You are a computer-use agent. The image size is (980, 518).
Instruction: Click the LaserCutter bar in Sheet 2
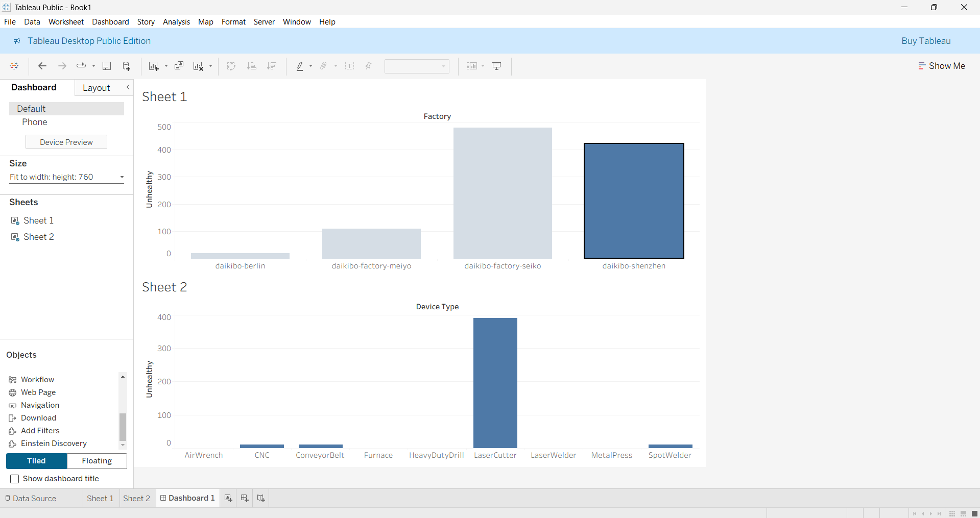coord(495,383)
